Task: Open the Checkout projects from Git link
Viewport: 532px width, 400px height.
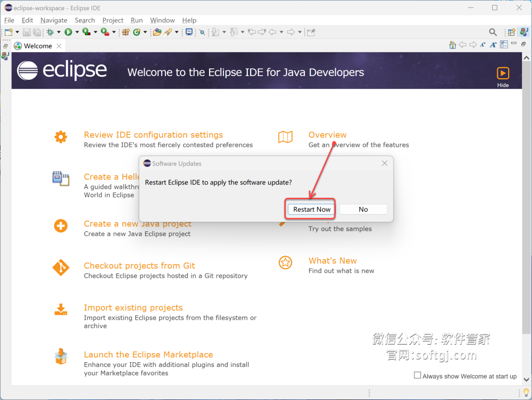Action: click(x=139, y=265)
